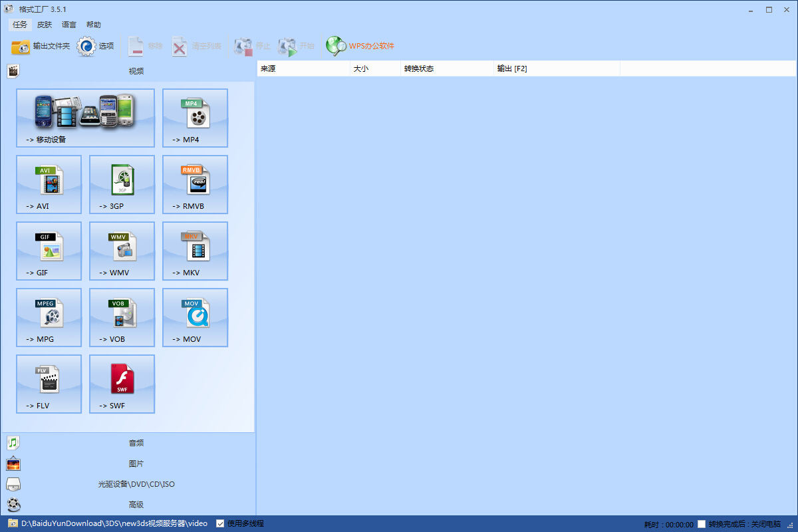
Task: Open the 语言 language menu
Action: click(69, 25)
